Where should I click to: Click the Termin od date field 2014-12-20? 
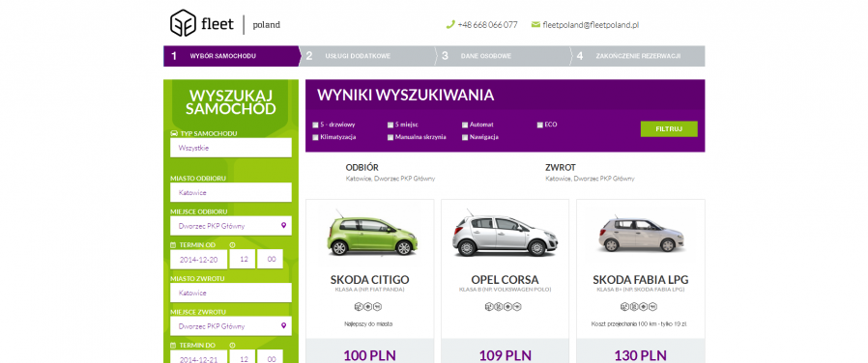pyautogui.click(x=198, y=259)
